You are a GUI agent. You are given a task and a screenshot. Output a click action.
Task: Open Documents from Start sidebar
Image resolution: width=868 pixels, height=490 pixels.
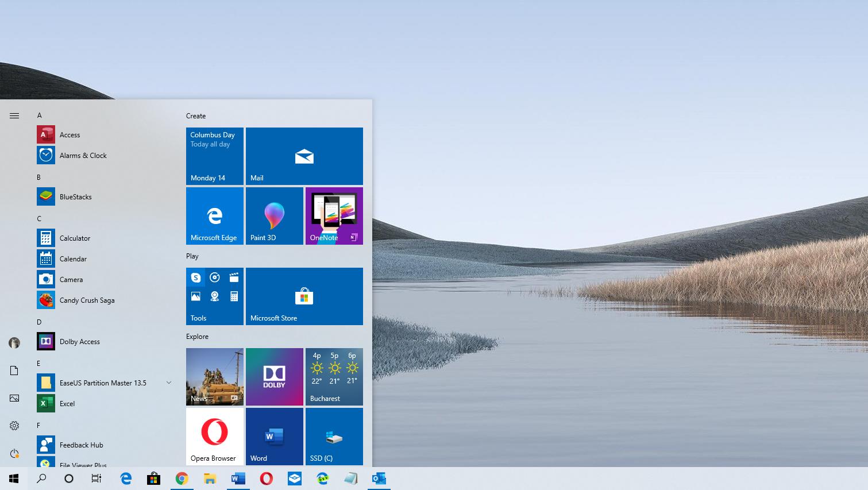pos(14,371)
